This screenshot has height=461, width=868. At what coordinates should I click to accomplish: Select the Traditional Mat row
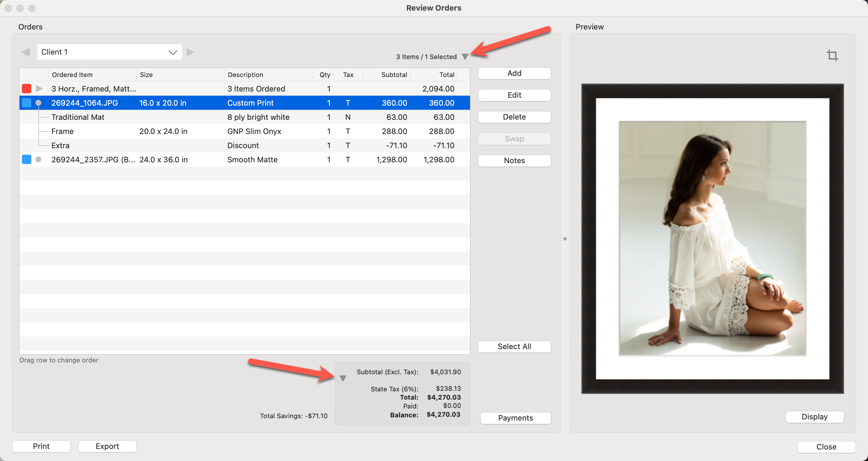78,117
